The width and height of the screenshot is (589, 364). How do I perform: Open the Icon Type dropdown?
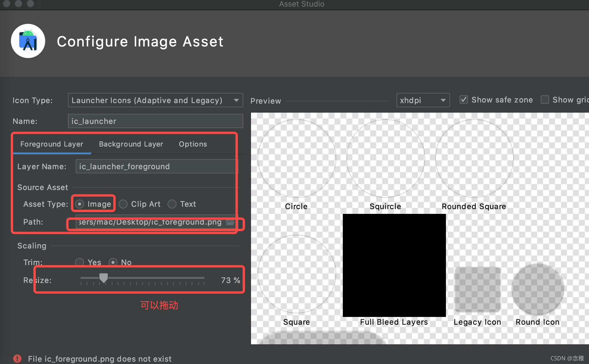pos(155,100)
